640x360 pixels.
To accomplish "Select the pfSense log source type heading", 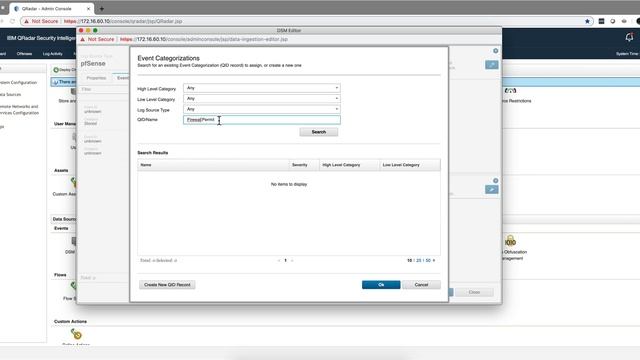I will 93,64.
